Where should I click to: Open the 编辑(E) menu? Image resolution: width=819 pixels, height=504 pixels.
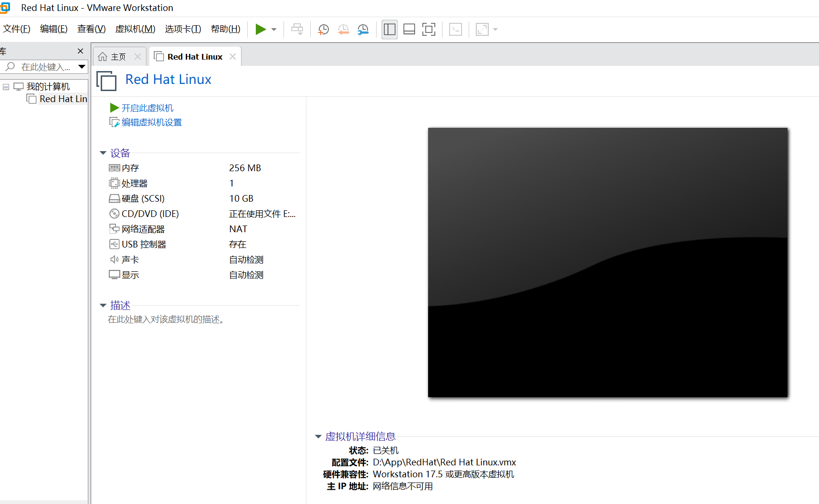pyautogui.click(x=54, y=29)
